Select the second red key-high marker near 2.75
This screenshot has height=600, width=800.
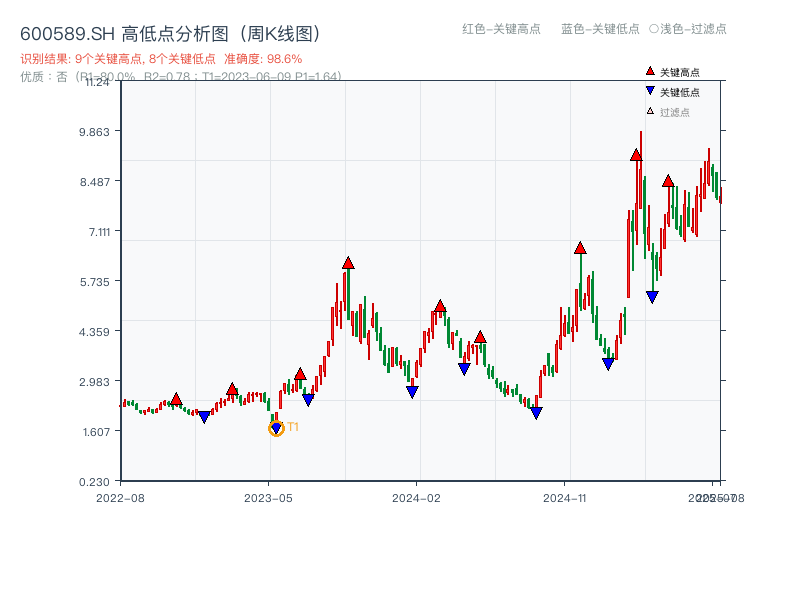pyautogui.click(x=232, y=390)
